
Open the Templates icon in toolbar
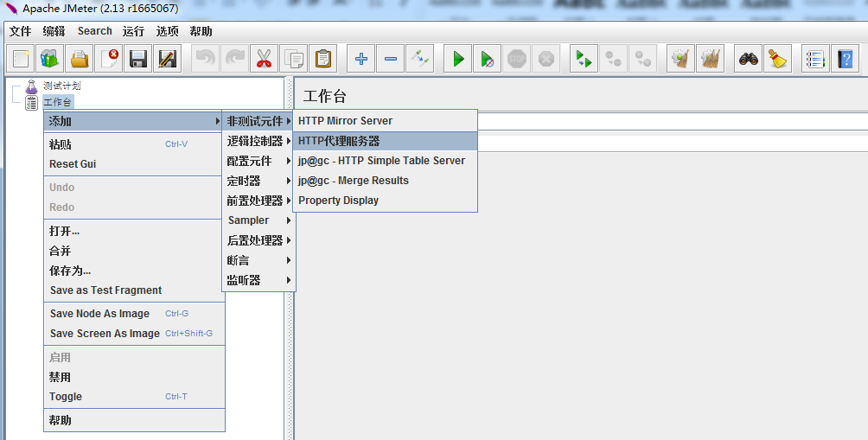click(50, 59)
